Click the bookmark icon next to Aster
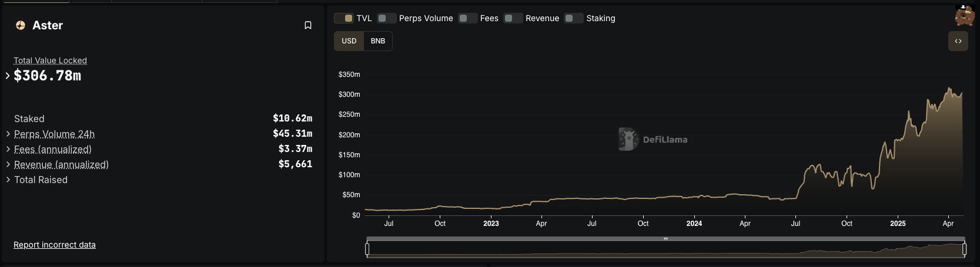The height and width of the screenshot is (267, 980). [307, 25]
